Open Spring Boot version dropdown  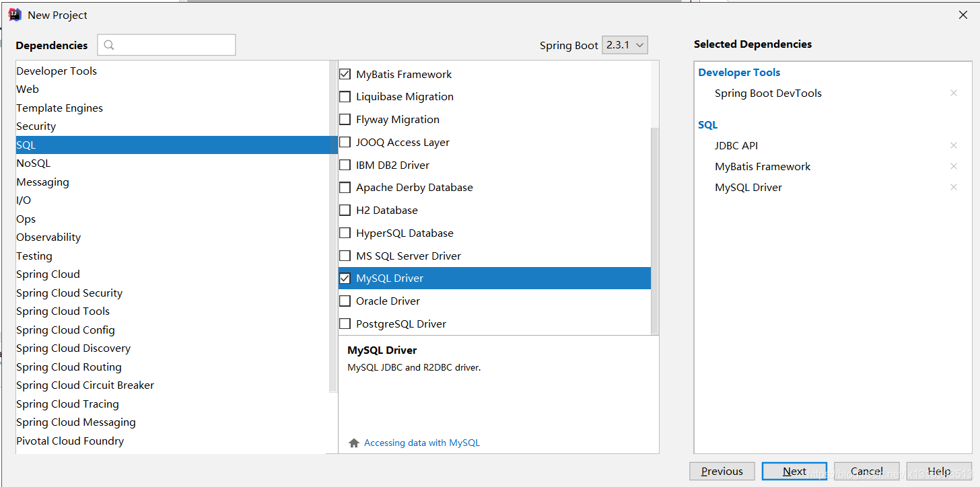[x=625, y=45]
